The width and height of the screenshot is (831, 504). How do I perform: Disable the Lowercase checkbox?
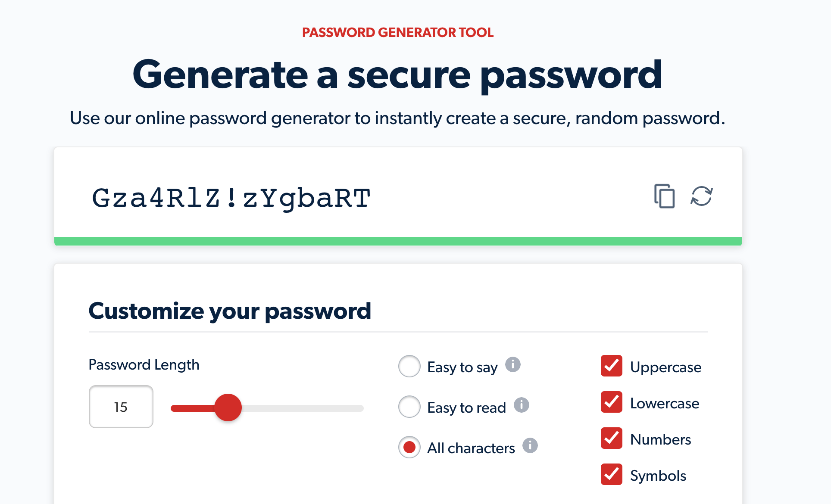point(611,402)
